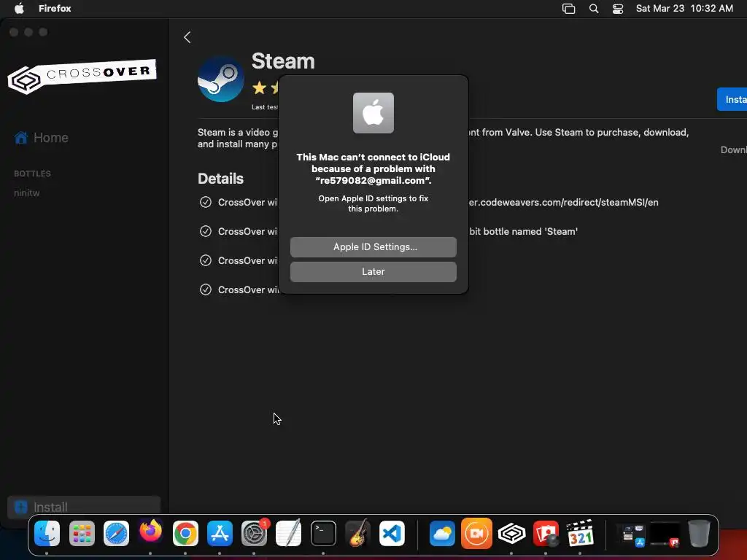Open Spotlight search in the menu bar

pyautogui.click(x=594, y=9)
